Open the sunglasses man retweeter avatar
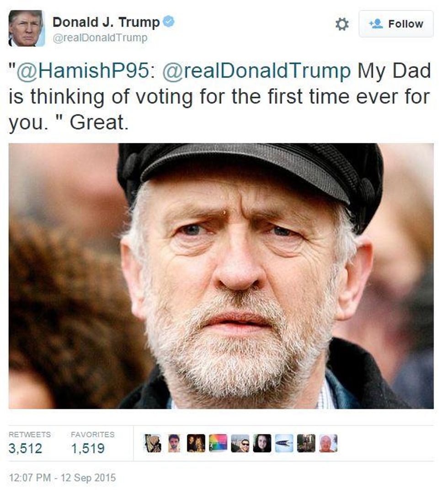Screen dimensions: 448x490 240,443
